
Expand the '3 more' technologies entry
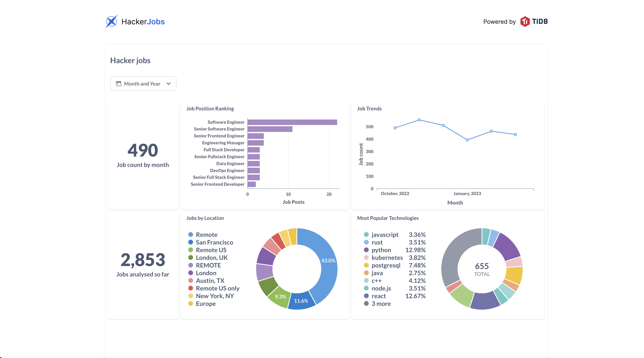381,303
